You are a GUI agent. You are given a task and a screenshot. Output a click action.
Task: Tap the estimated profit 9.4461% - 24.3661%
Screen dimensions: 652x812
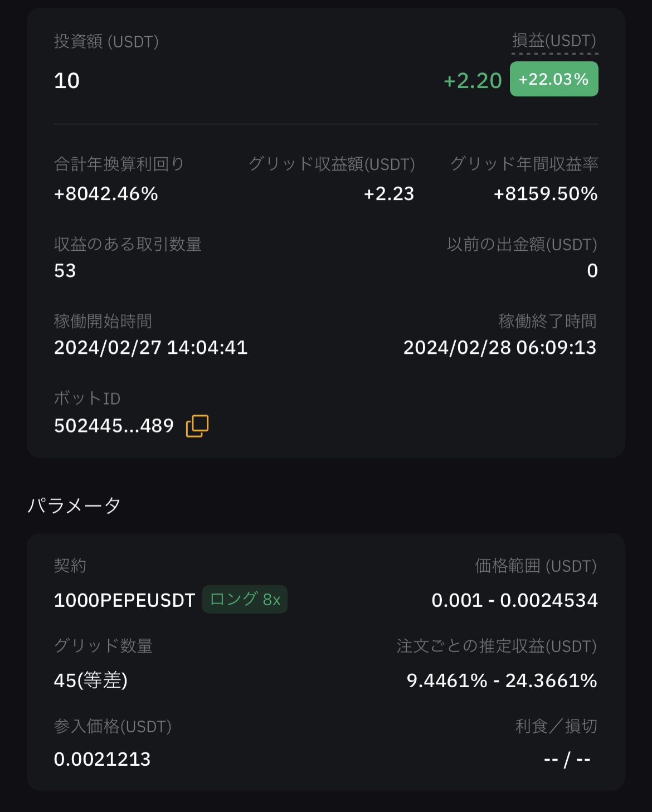pyautogui.click(x=502, y=680)
